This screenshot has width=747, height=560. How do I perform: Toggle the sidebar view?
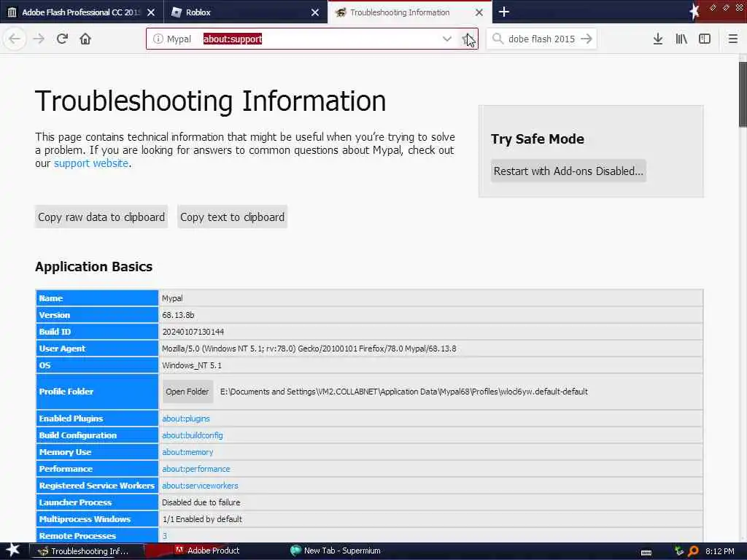tap(705, 39)
